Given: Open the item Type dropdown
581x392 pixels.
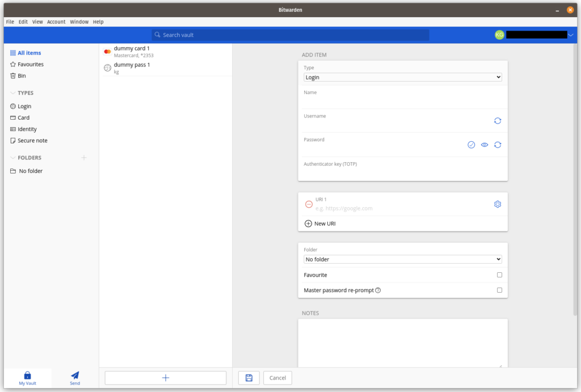Looking at the screenshot, I should click(x=402, y=77).
